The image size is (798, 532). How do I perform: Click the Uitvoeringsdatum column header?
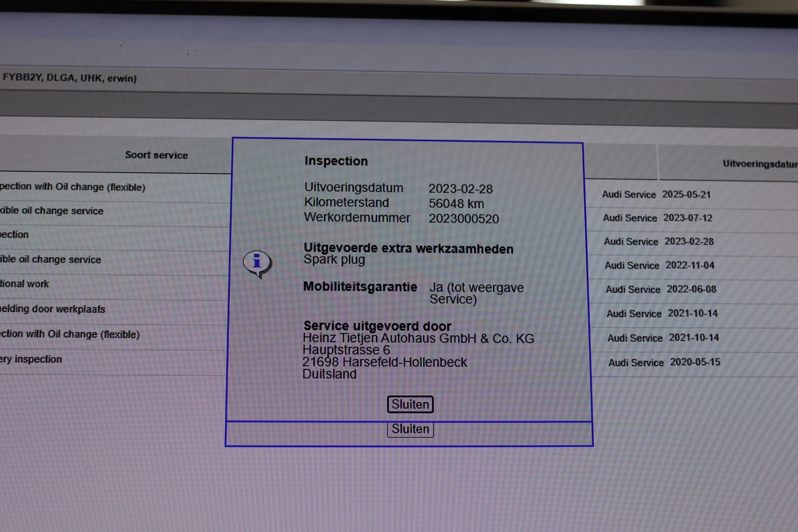click(759, 164)
